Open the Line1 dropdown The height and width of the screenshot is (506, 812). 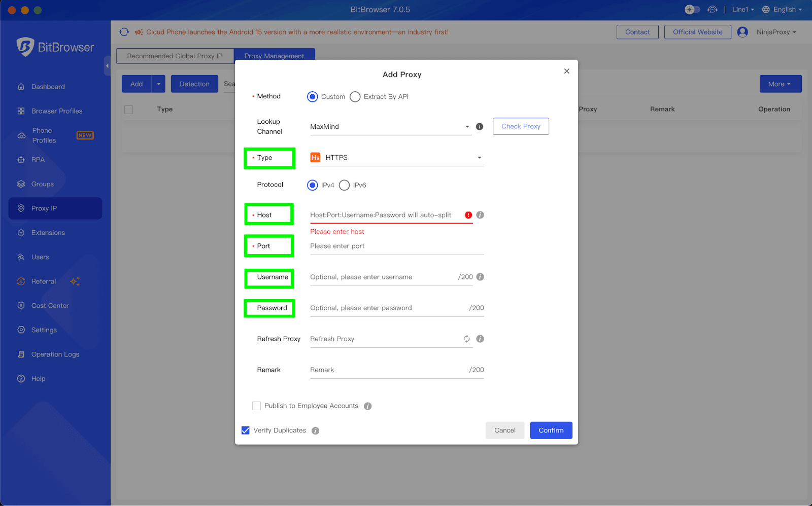tap(743, 10)
